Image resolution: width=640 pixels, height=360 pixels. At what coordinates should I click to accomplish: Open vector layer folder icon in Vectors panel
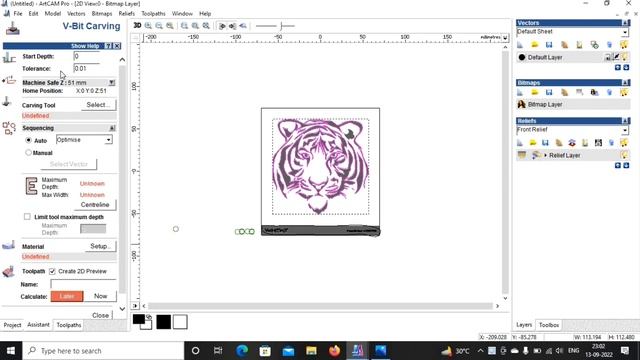(x=535, y=44)
